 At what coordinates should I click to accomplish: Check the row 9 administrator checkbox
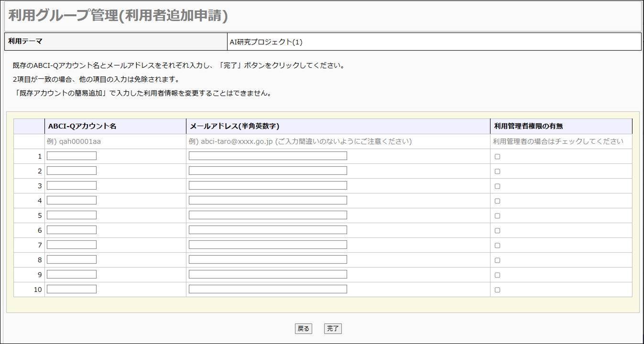pyautogui.click(x=497, y=275)
